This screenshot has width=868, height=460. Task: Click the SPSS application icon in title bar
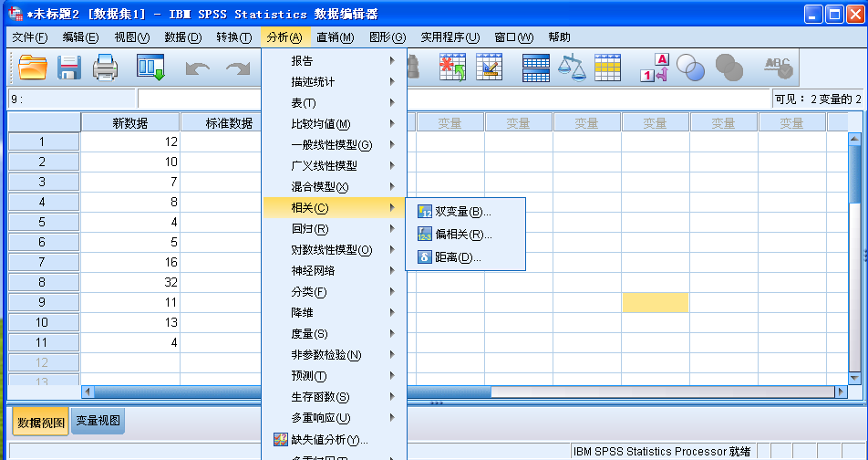pos(16,14)
